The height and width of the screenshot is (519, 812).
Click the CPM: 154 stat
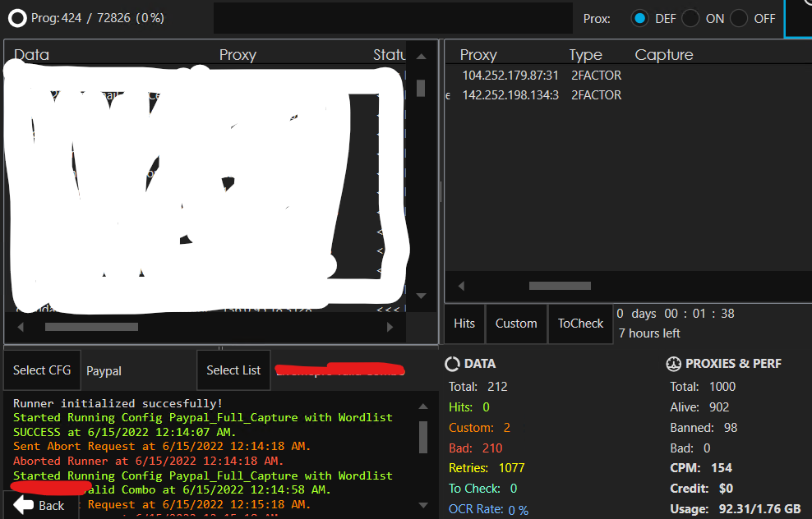(x=701, y=468)
